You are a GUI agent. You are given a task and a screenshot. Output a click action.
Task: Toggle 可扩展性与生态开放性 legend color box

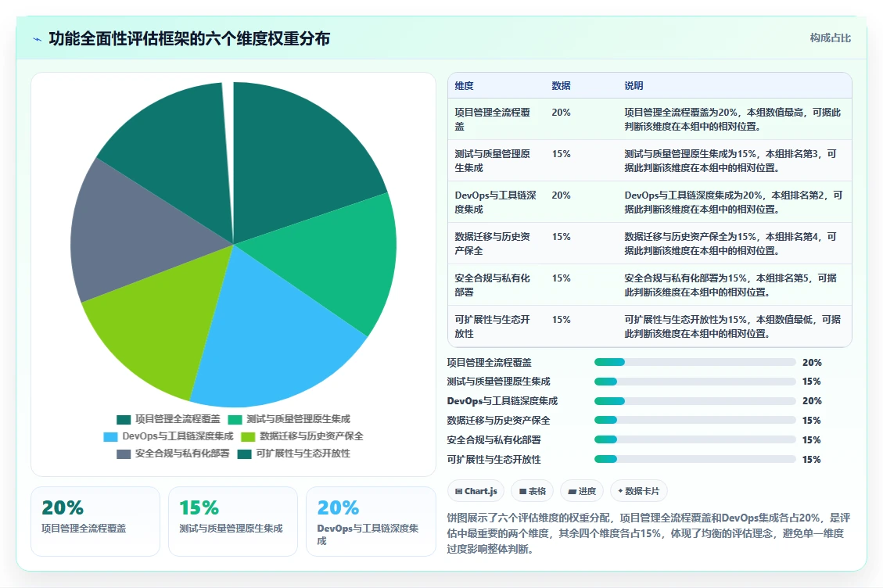pyautogui.click(x=244, y=454)
